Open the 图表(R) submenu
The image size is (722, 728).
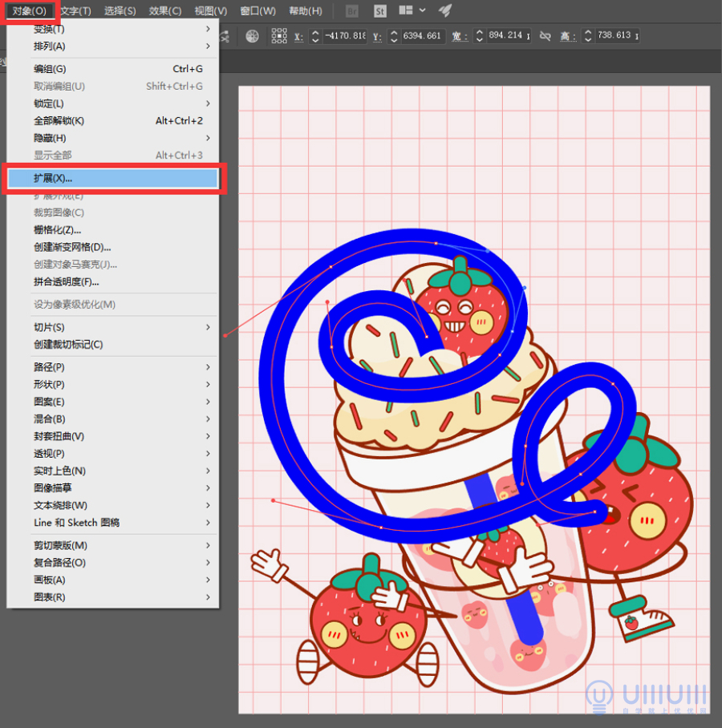click(112, 597)
